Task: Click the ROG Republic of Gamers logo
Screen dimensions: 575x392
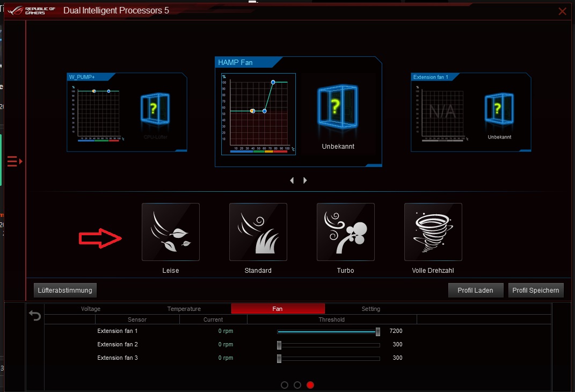Action: pyautogui.click(x=32, y=11)
